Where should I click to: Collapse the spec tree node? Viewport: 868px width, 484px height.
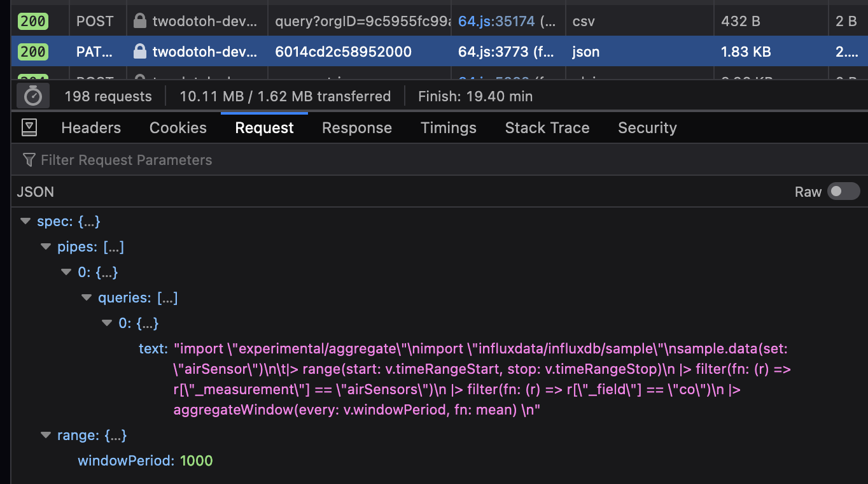point(25,222)
